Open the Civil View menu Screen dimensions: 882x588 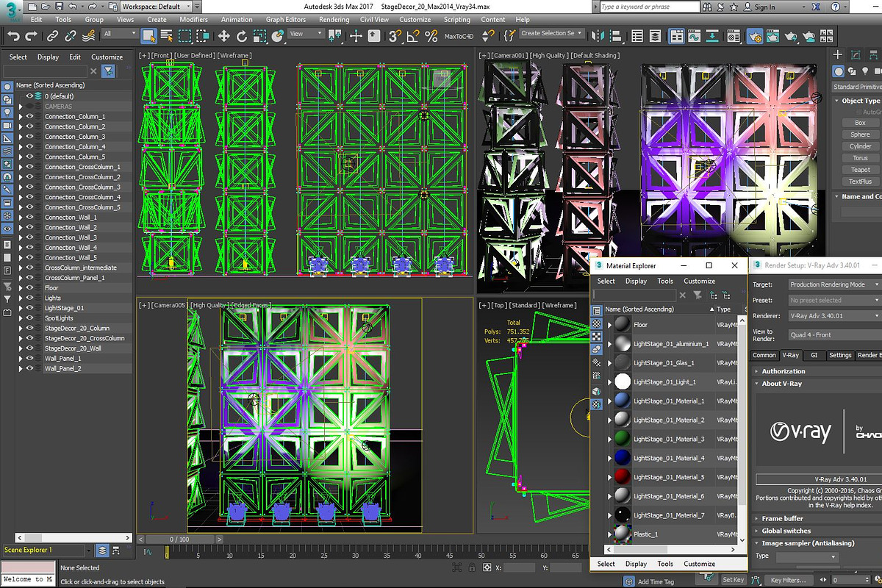coord(374,20)
